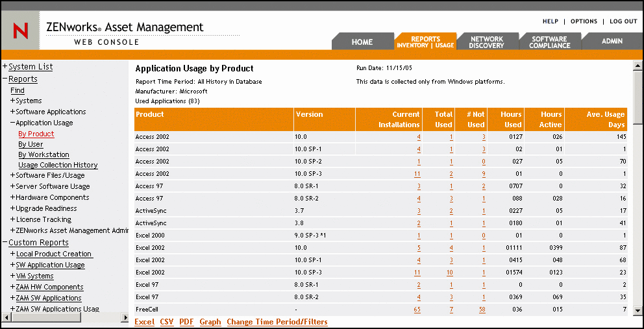Export the report to Excel
644x329 pixels.
click(145, 322)
